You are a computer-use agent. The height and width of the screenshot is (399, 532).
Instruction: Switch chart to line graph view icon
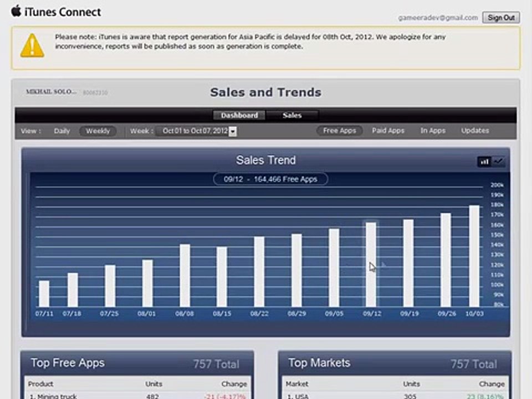pos(498,161)
